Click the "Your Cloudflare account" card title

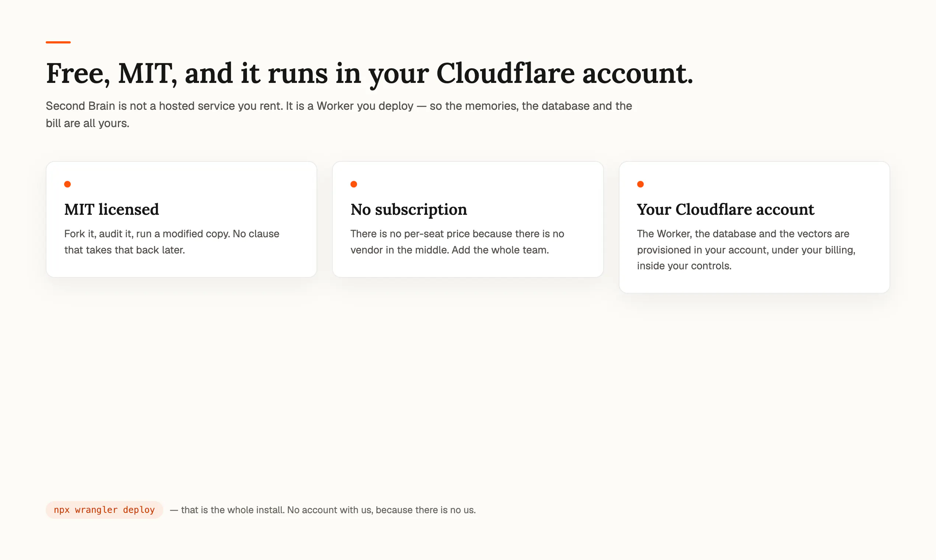[725, 209]
